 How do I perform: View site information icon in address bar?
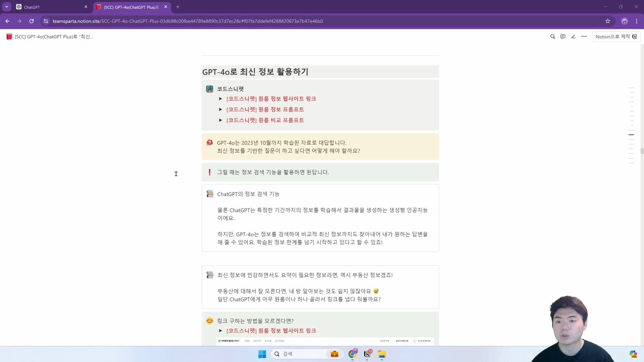(46, 21)
